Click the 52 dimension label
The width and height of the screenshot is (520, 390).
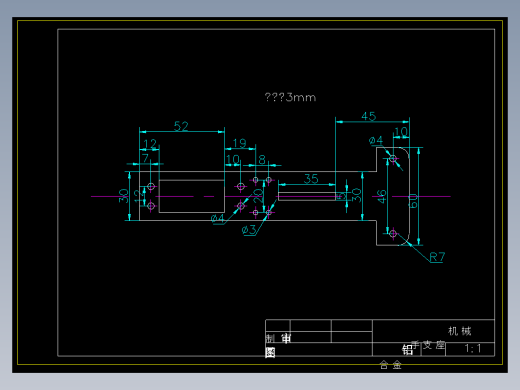click(x=181, y=126)
